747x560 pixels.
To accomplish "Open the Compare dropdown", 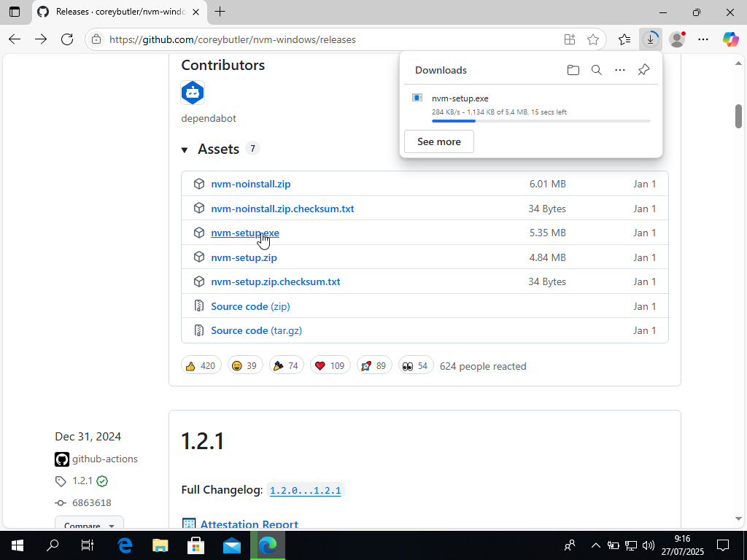I will pyautogui.click(x=89, y=524).
